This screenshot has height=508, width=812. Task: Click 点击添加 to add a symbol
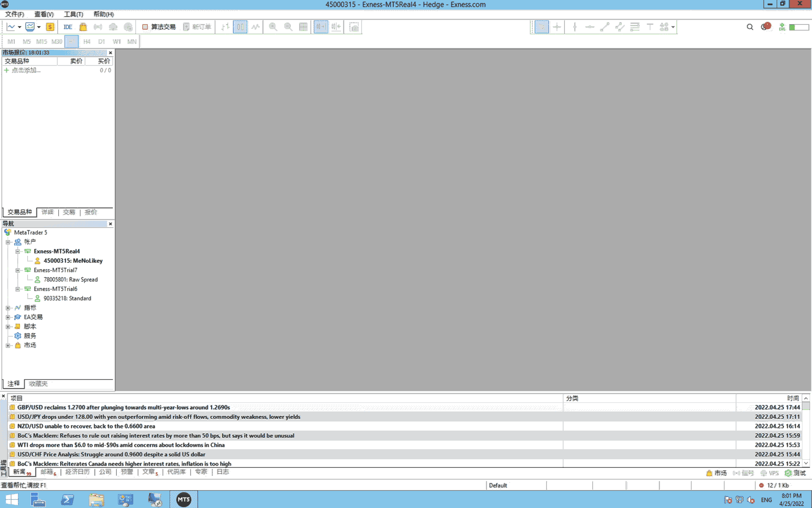[26, 70]
